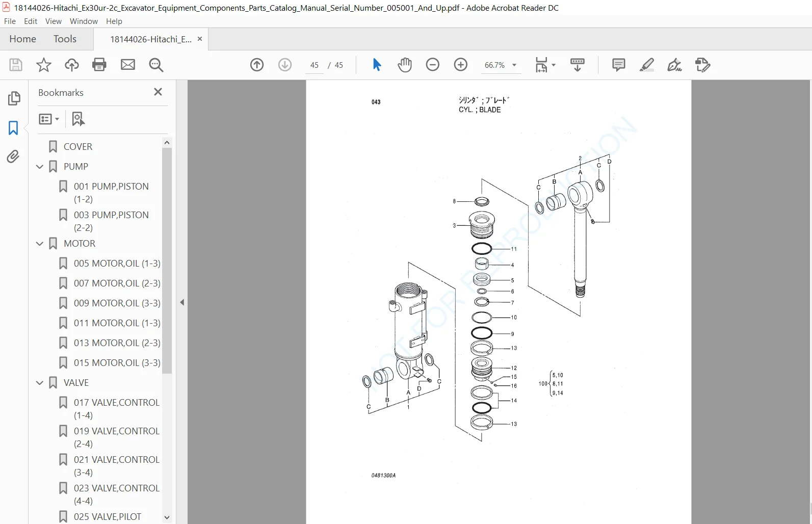812x524 pixels.
Task: Open the Find text magnifier
Action: coord(156,65)
